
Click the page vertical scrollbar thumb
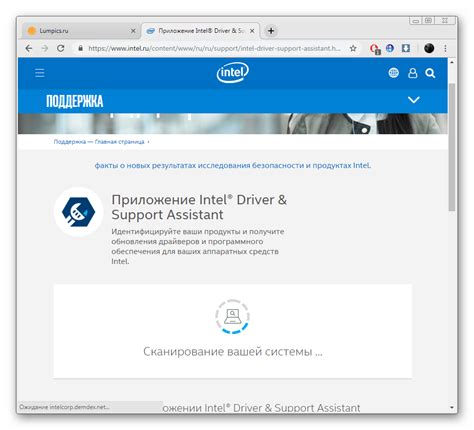pyautogui.click(x=452, y=147)
